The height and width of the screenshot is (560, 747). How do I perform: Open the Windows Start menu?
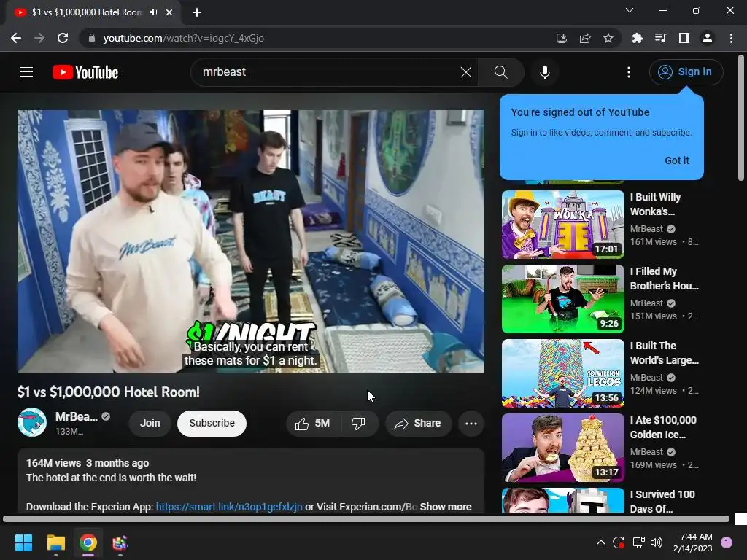(23, 542)
